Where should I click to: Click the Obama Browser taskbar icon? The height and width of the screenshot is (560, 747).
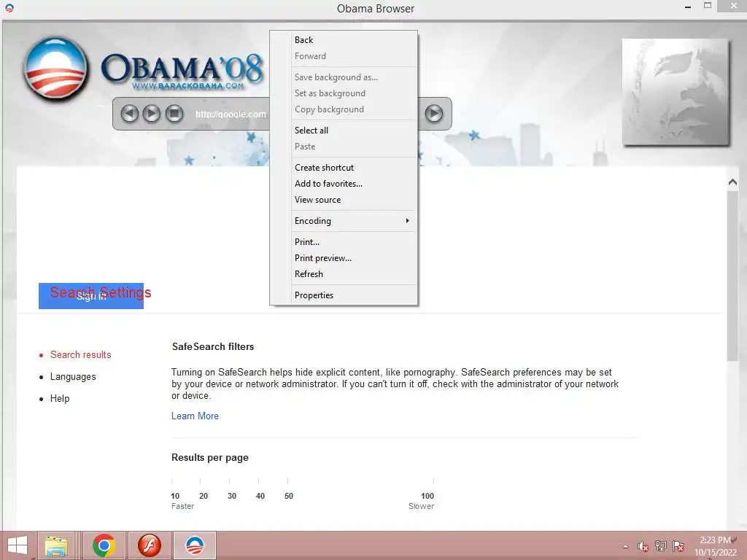(x=194, y=545)
